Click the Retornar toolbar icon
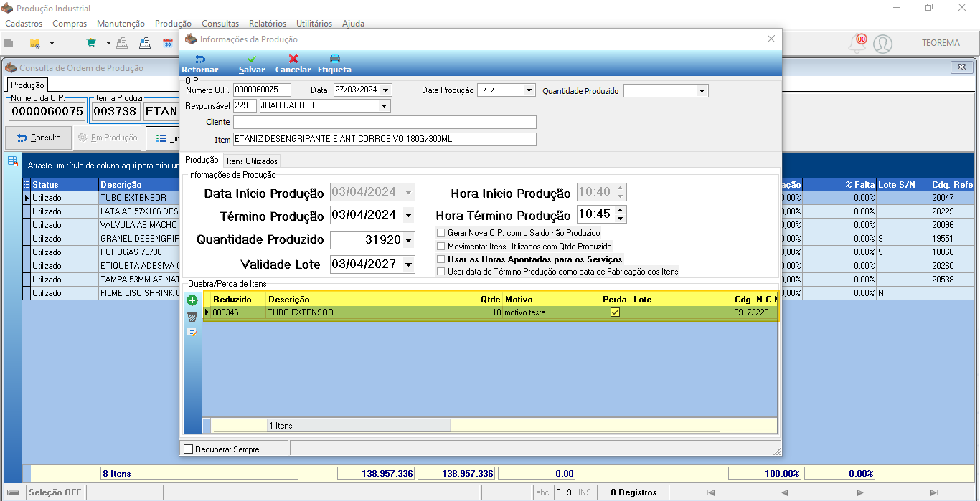Viewport: 980px width, 501px height. point(200,59)
